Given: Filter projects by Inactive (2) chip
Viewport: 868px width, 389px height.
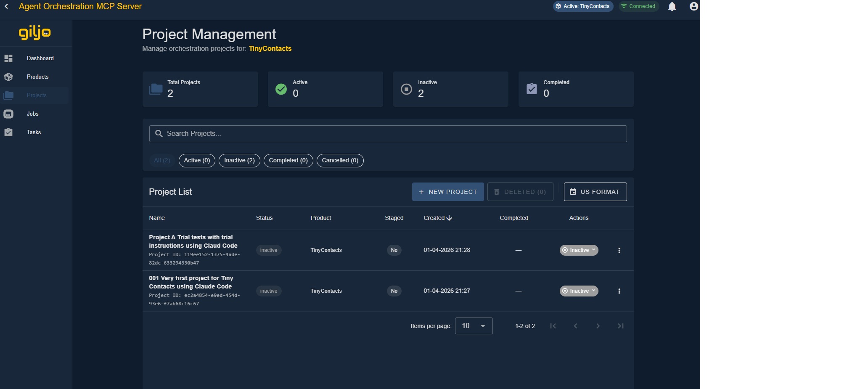Looking at the screenshot, I should [239, 161].
